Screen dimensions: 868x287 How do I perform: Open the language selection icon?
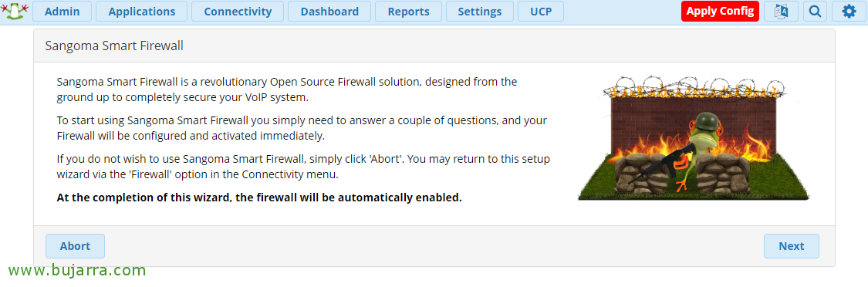click(x=781, y=11)
